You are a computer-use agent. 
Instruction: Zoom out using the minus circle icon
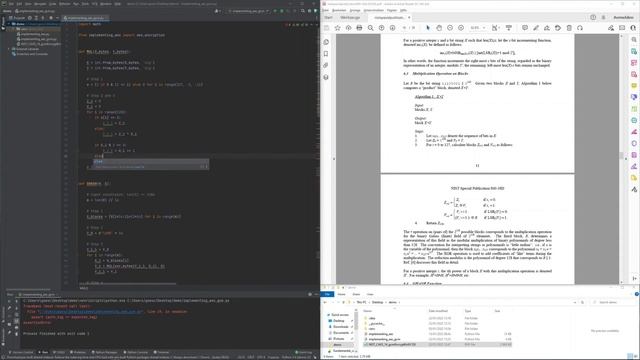coord(450,28)
